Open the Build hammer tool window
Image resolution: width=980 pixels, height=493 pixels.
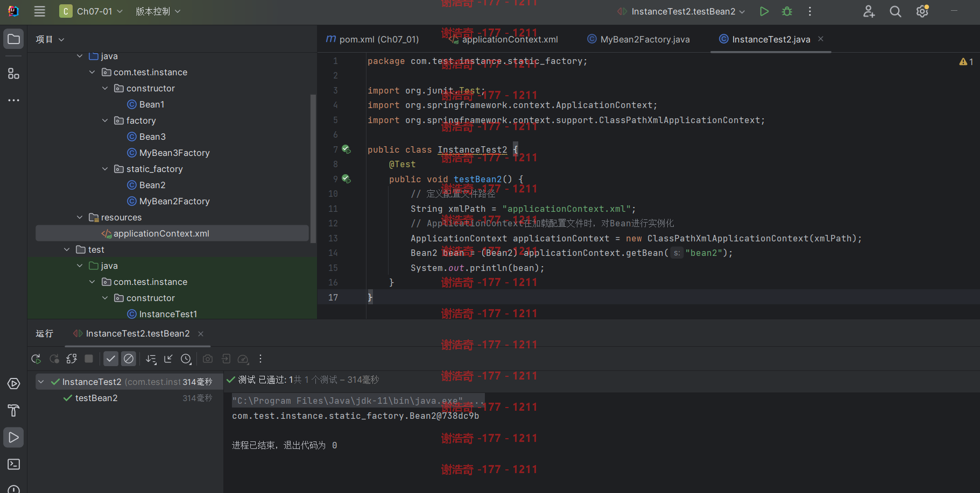(14, 411)
